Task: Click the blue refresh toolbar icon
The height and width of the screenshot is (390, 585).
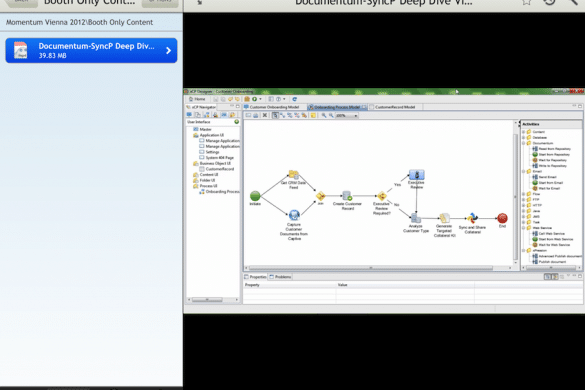Action: pos(294,99)
